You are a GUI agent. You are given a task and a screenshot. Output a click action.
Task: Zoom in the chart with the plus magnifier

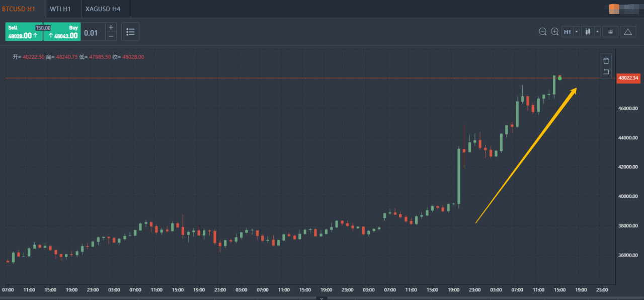554,32
